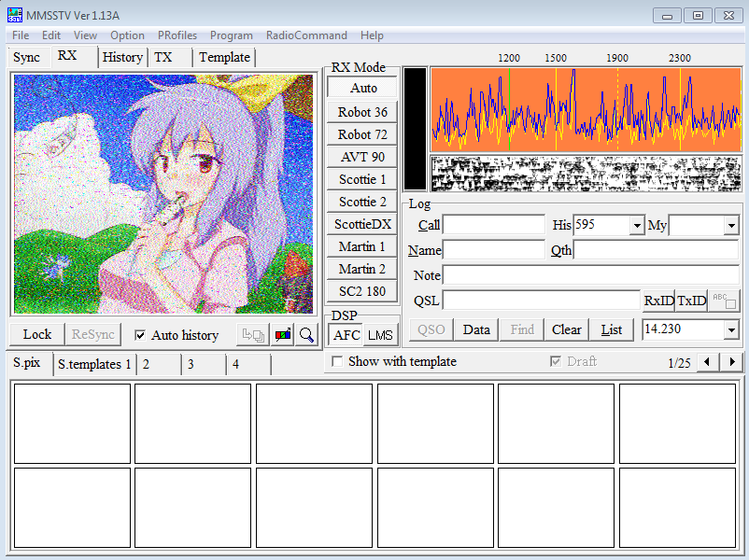This screenshot has width=749, height=560.
Task: Open the File menu
Action: click(x=21, y=35)
